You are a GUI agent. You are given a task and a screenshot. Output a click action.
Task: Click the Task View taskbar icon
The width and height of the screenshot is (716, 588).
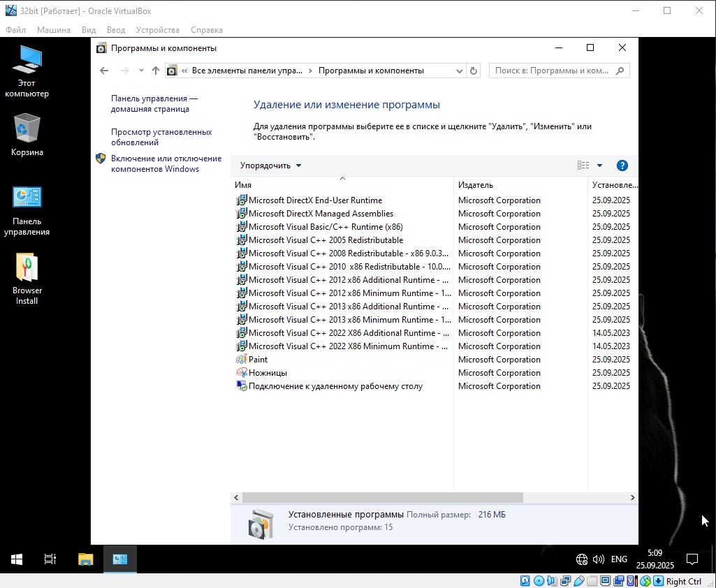tap(50, 559)
